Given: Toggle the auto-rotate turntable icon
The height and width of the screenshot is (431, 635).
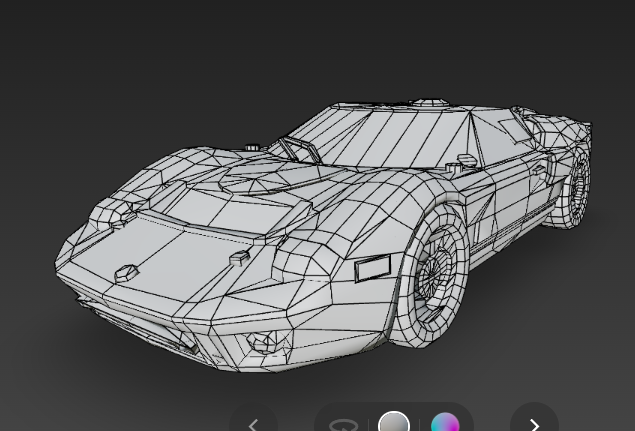Looking at the screenshot, I should (x=343, y=425).
